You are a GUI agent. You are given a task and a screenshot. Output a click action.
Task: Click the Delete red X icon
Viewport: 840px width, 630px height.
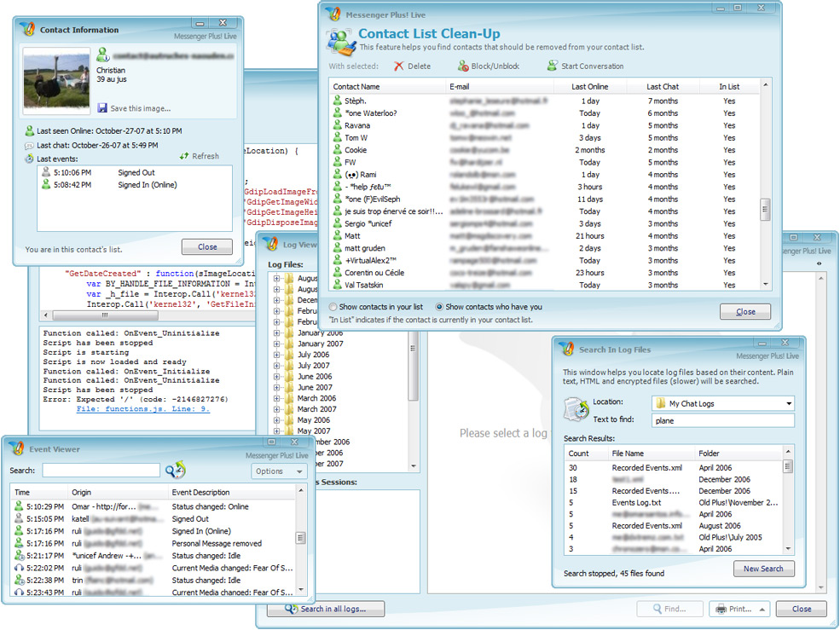(398, 66)
